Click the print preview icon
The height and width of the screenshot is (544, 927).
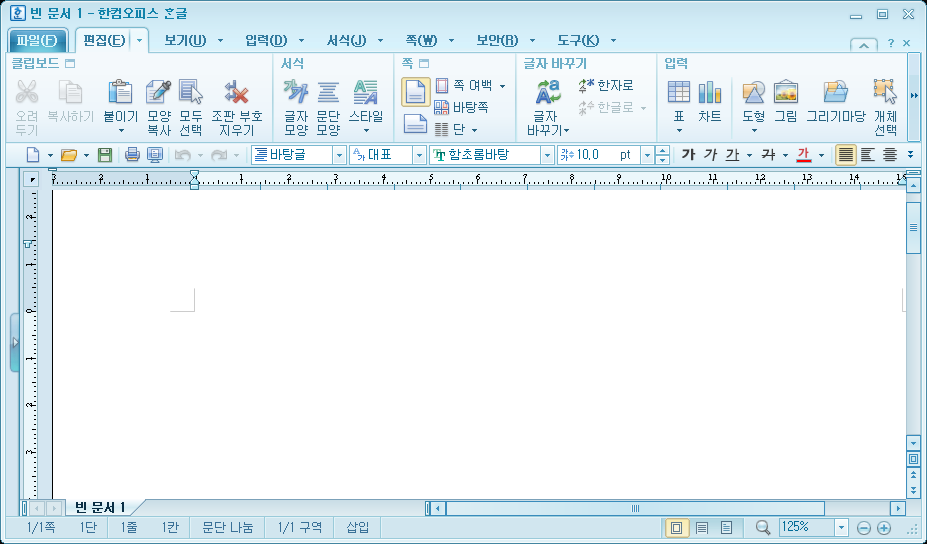155,156
